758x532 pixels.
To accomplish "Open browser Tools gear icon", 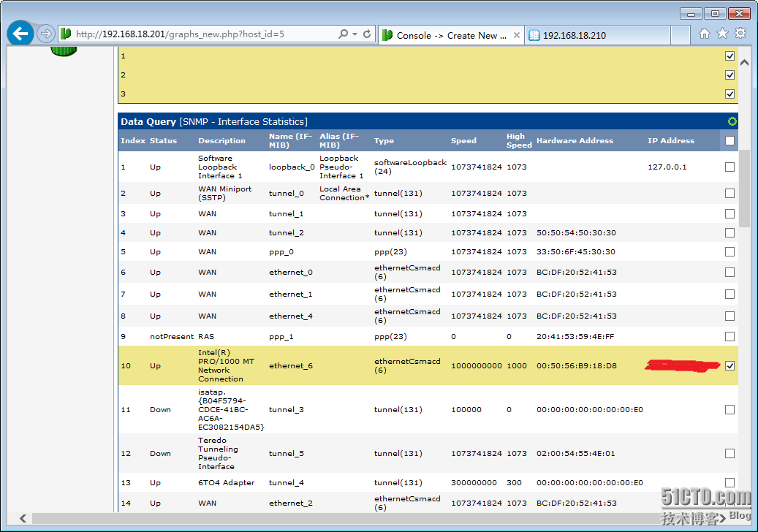I will point(740,34).
